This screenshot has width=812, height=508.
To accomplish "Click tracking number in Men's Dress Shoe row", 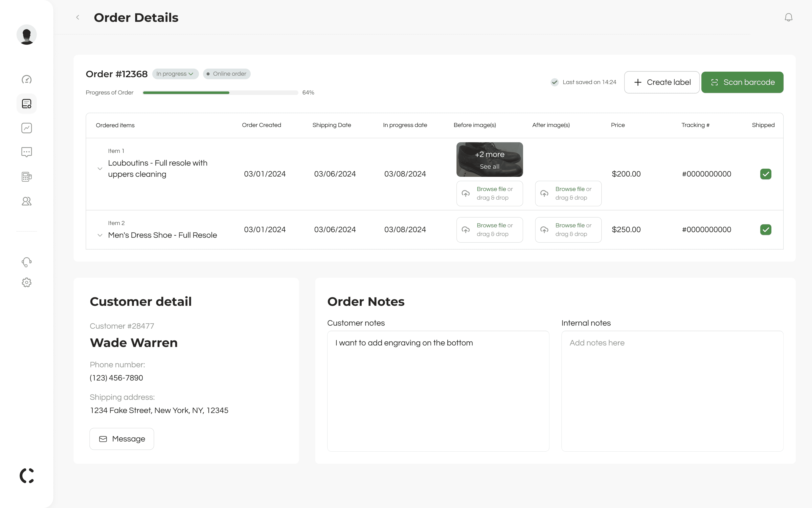I will tap(706, 230).
